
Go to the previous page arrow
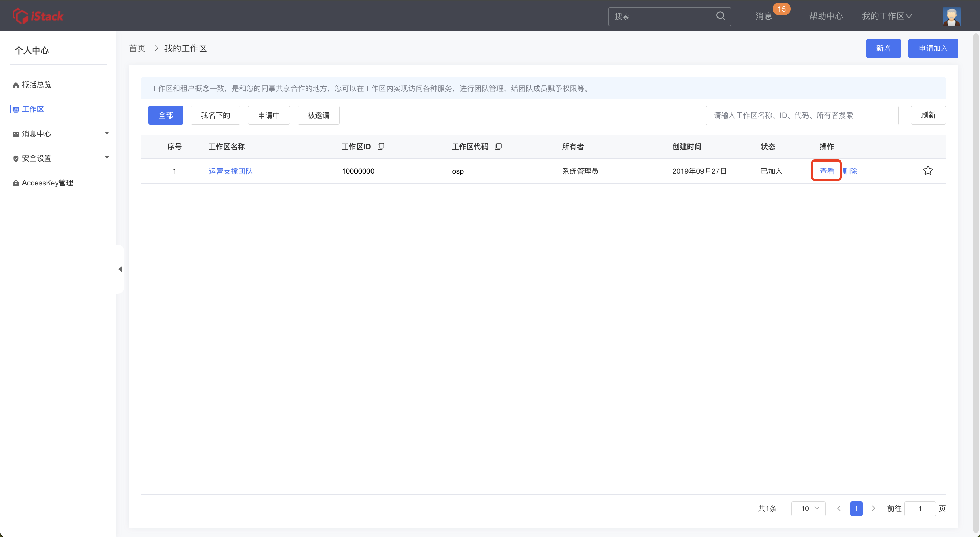pyautogui.click(x=839, y=508)
